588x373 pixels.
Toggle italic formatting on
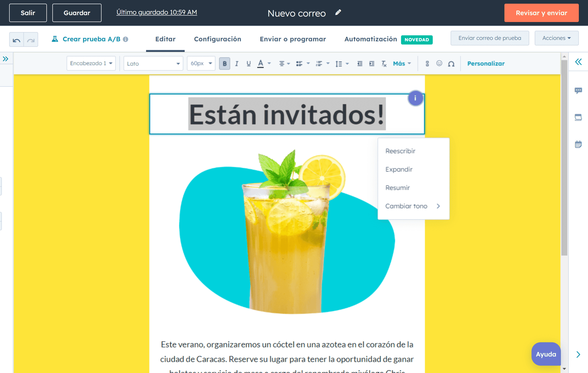click(x=236, y=63)
